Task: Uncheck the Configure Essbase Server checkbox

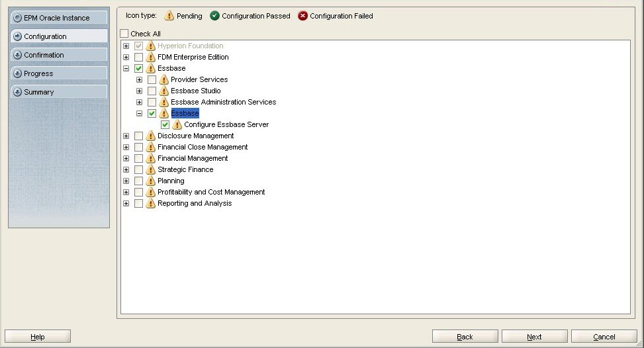Action: coord(165,124)
